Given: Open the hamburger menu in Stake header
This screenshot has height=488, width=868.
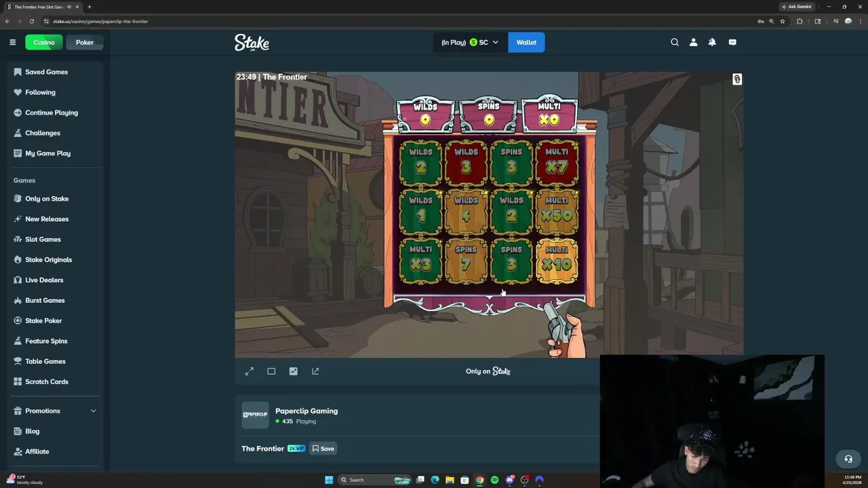Looking at the screenshot, I should point(12,42).
